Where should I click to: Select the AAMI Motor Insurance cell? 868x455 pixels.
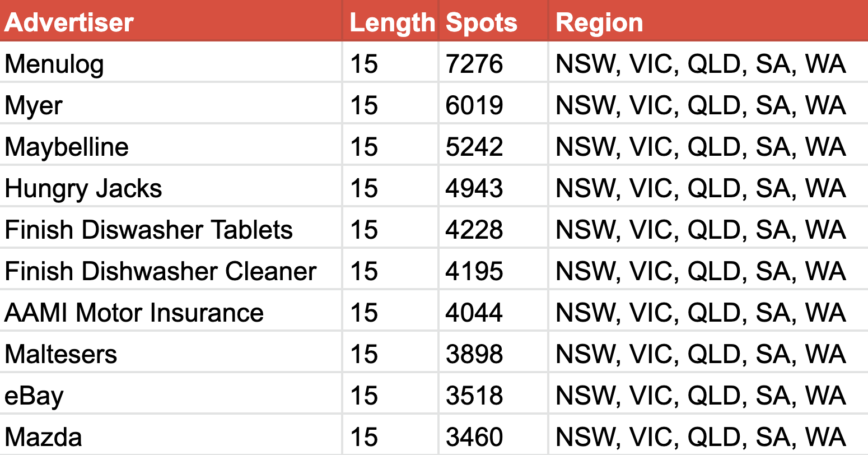click(171, 311)
